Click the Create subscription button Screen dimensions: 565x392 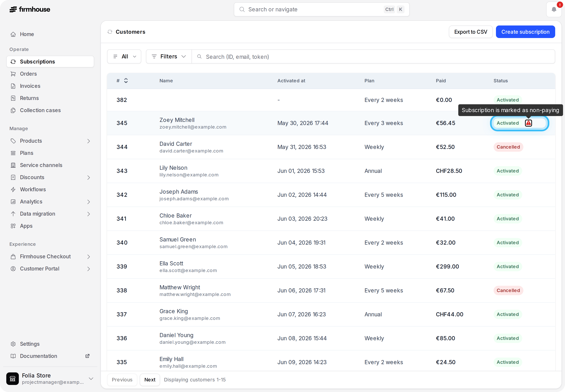coord(525,32)
